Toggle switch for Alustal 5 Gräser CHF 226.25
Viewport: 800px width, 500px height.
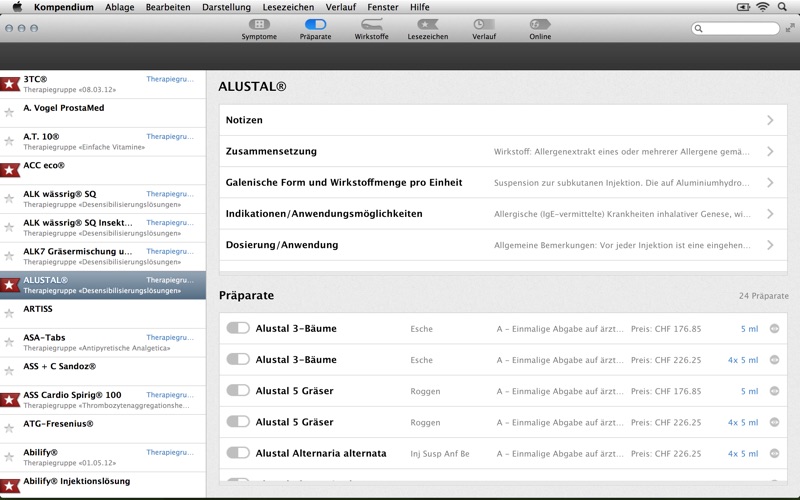click(238, 421)
